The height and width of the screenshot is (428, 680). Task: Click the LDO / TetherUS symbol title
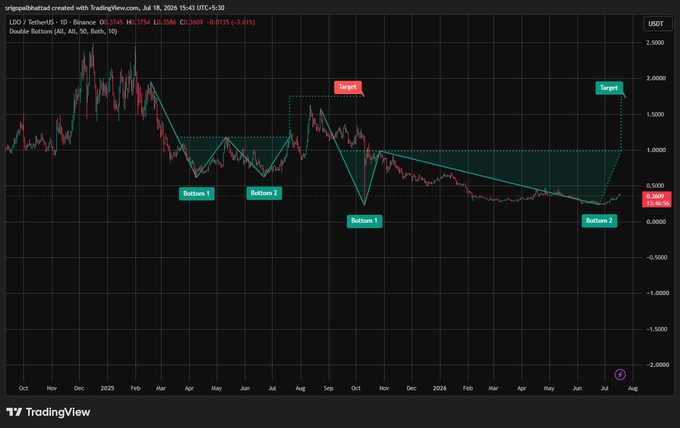click(x=52, y=22)
